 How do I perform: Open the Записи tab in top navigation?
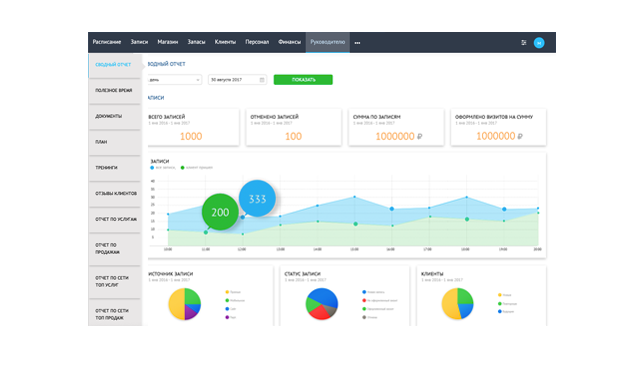(x=139, y=42)
